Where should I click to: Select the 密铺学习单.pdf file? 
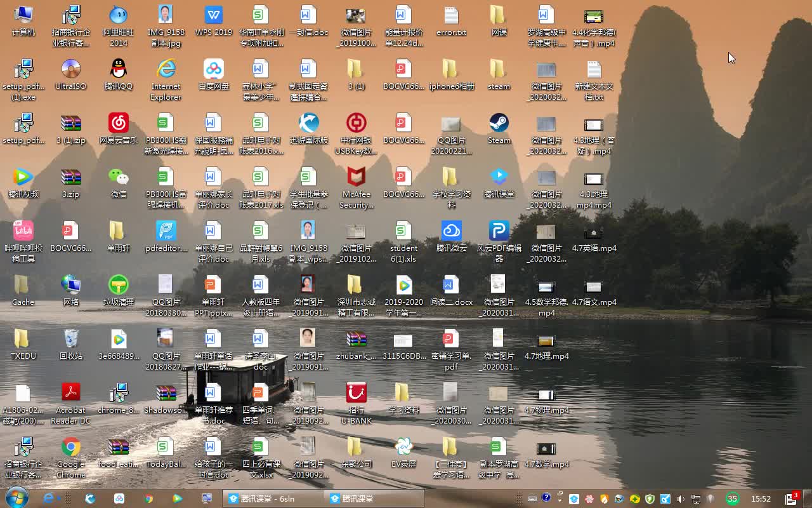point(452,351)
